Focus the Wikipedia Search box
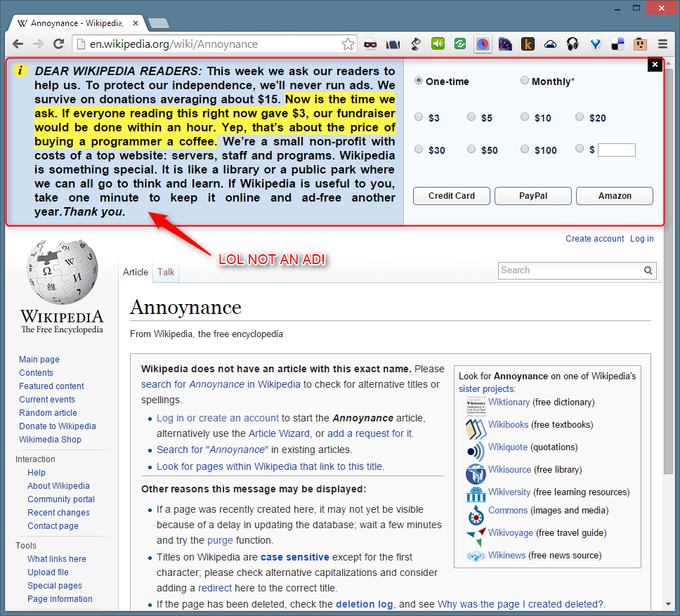 coord(570,270)
